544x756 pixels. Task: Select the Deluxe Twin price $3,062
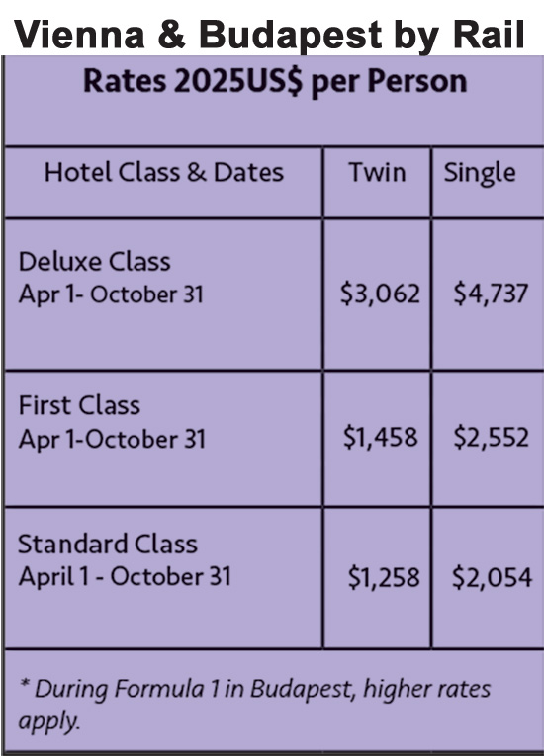pos(380,294)
